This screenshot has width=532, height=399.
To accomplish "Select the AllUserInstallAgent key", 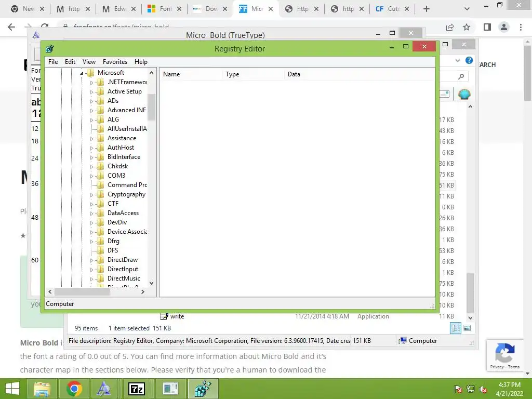I will 127,129.
